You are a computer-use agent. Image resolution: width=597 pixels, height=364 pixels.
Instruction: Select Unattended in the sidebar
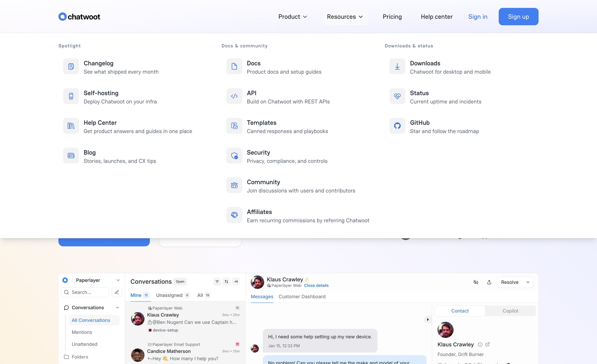point(85,344)
